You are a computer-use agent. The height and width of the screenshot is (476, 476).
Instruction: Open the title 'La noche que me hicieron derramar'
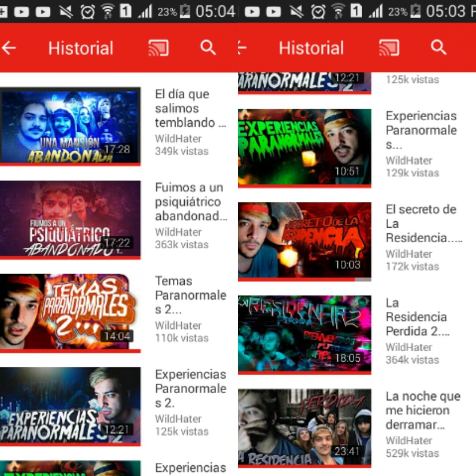[x=423, y=410]
